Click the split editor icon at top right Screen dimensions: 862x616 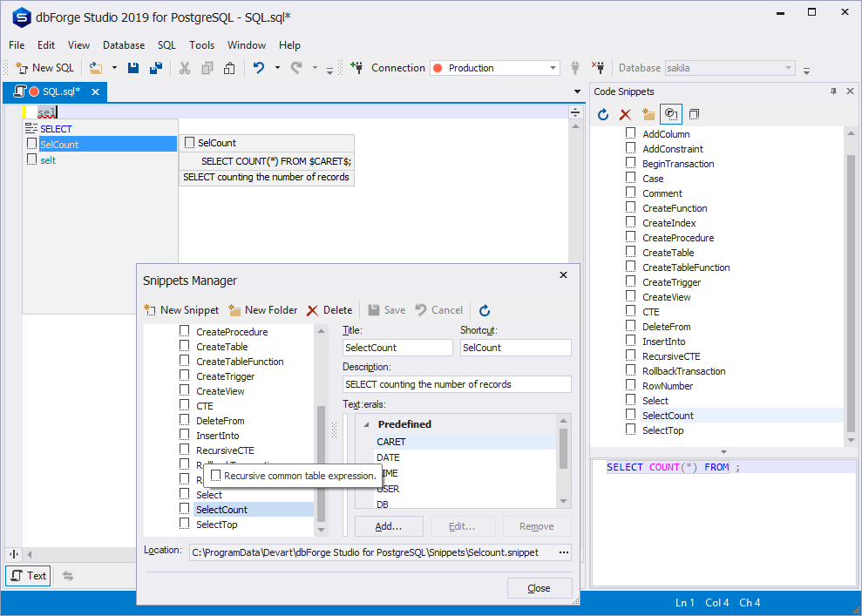click(575, 112)
